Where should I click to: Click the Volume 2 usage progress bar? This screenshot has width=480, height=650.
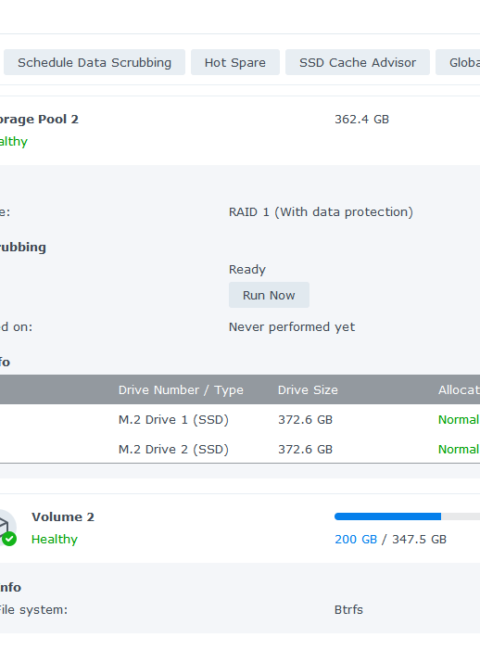click(407, 517)
